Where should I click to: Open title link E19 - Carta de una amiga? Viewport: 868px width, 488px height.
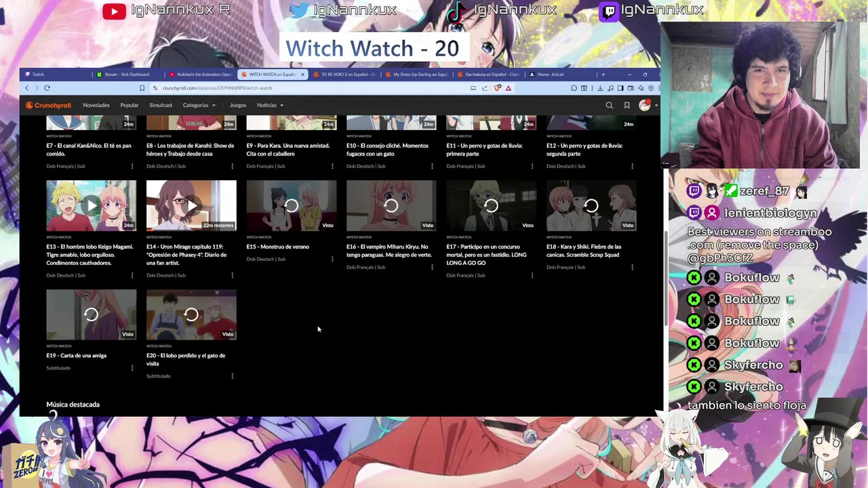click(x=77, y=355)
